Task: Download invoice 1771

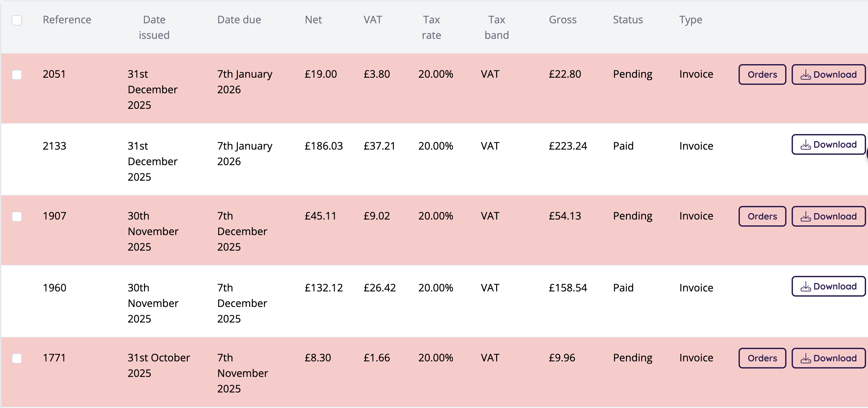Action: tap(828, 358)
